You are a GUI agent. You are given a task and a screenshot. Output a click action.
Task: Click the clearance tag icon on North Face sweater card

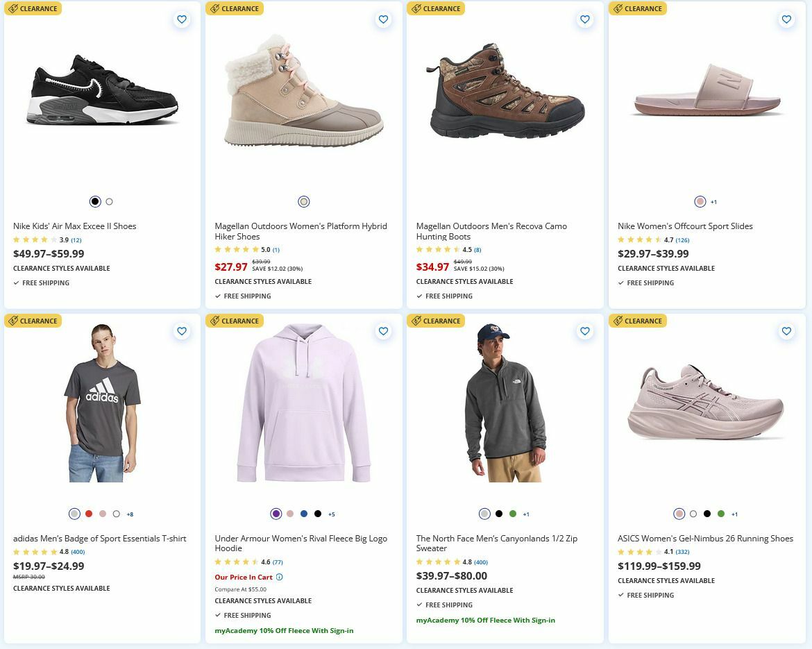coord(416,321)
